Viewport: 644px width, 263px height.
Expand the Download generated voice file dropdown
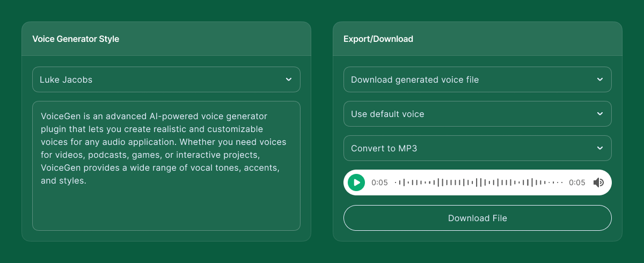click(x=472, y=79)
